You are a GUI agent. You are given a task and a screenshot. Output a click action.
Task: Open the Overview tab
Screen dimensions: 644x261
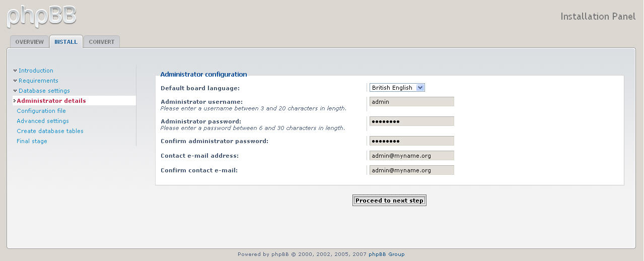29,42
